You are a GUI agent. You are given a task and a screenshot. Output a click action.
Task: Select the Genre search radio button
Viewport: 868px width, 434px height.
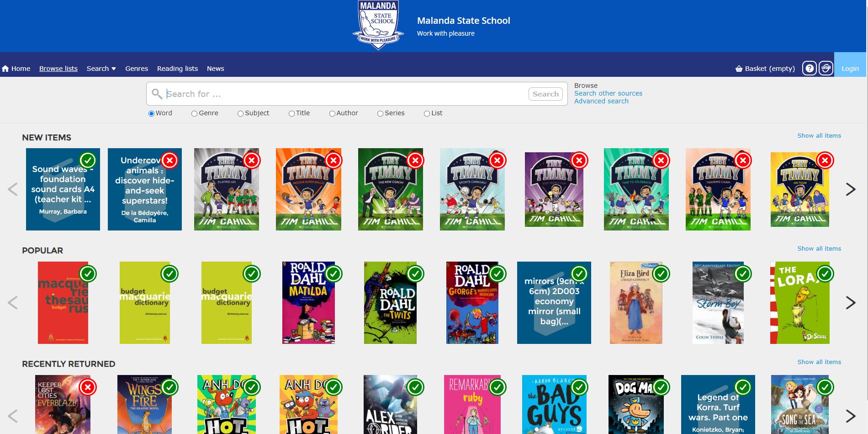coord(194,113)
